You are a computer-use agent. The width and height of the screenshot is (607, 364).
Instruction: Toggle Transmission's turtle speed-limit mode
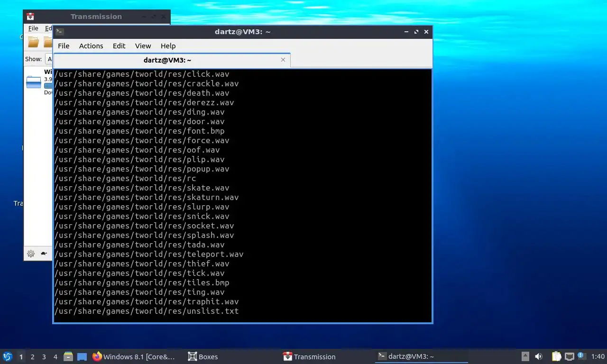click(44, 254)
